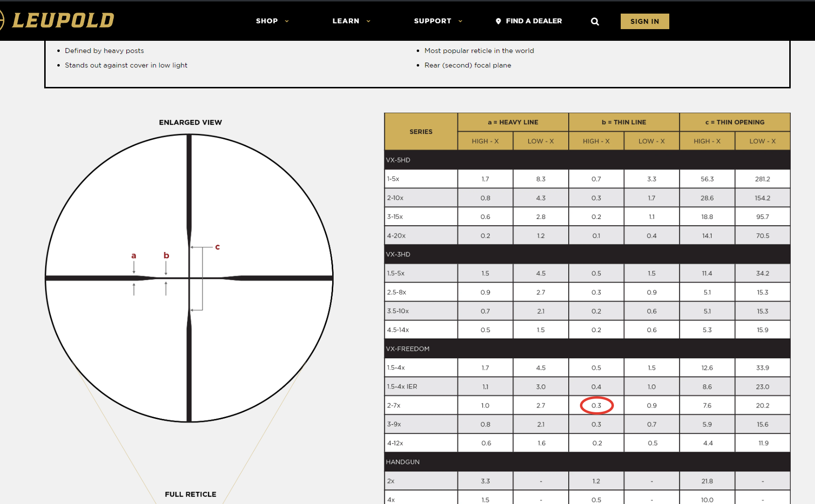Expand the Support menu chevron

[460, 21]
